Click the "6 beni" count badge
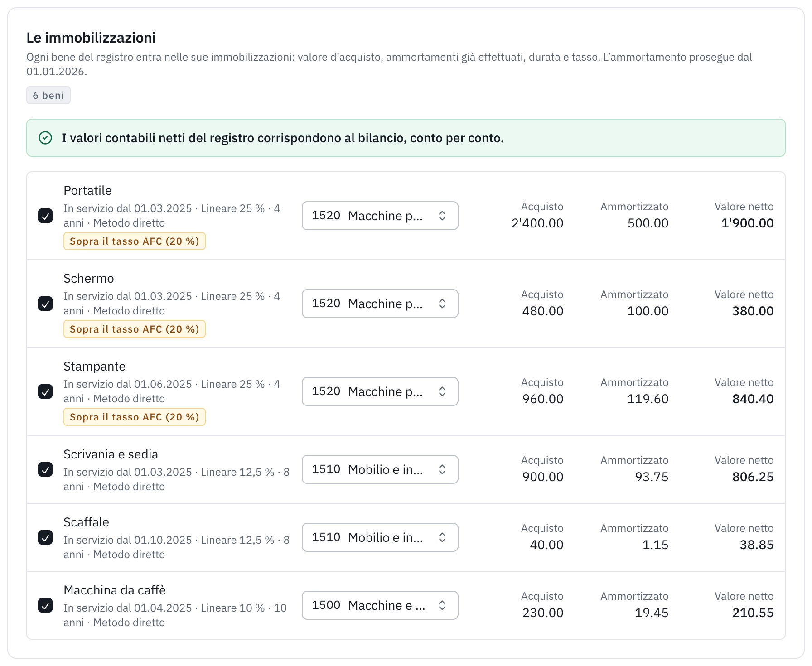 point(48,95)
